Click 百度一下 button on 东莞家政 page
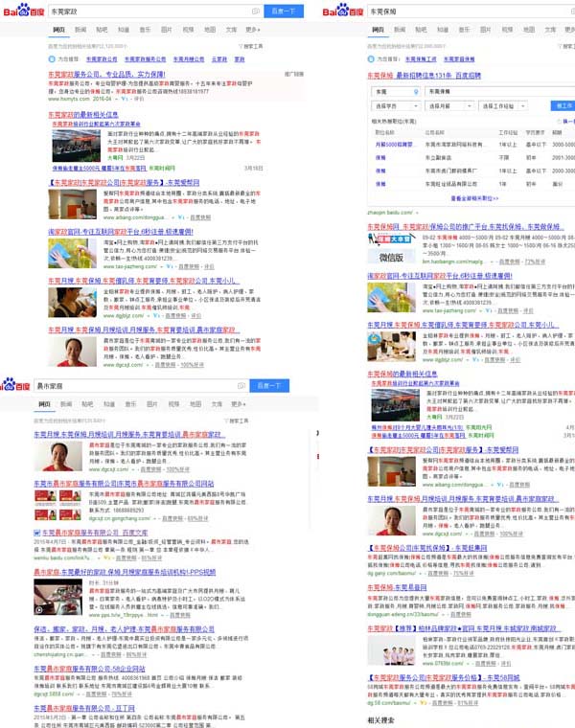 (x=284, y=11)
